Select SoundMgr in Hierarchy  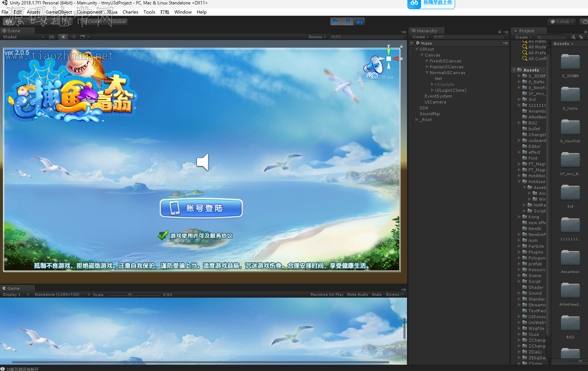click(430, 114)
